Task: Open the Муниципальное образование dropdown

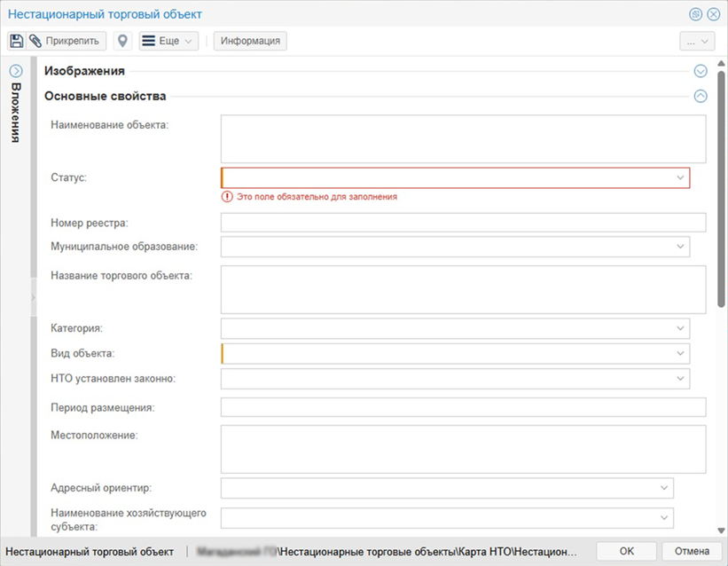Action: (x=680, y=247)
